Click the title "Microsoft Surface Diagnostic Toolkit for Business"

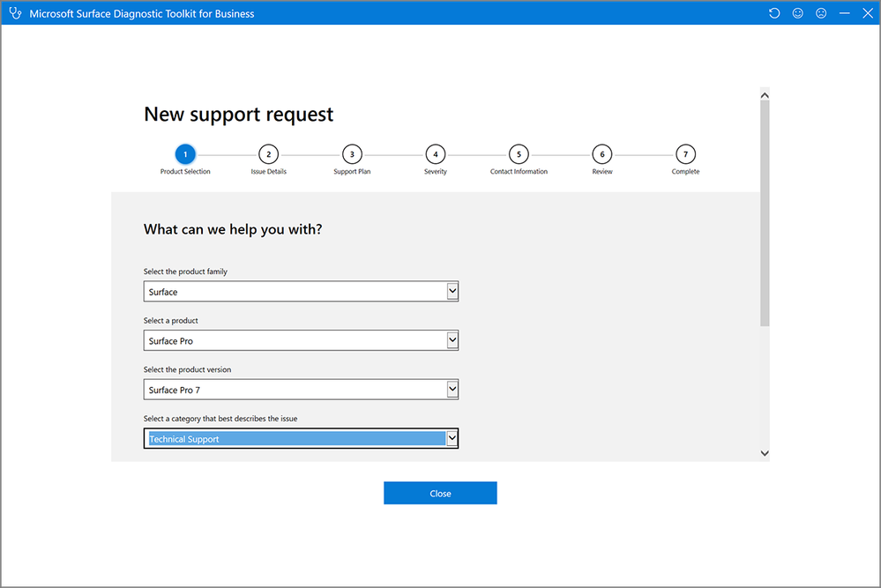click(x=142, y=13)
